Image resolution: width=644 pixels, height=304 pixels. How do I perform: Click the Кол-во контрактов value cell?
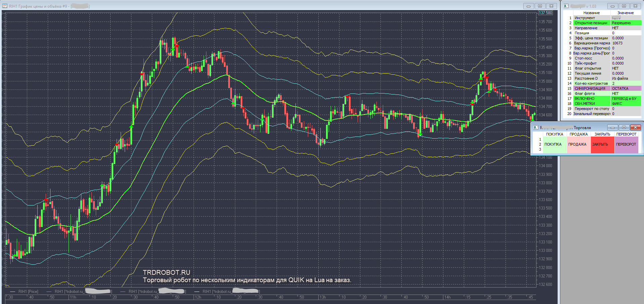tap(626, 83)
